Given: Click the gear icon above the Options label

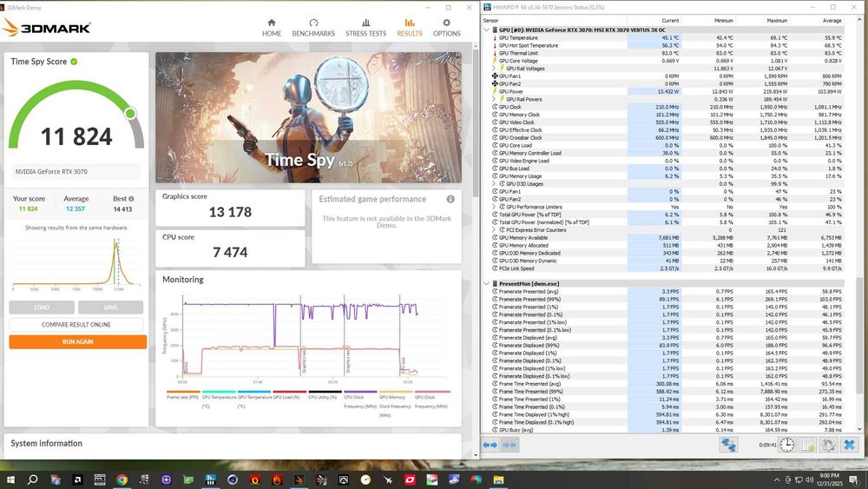Looking at the screenshot, I should click(447, 23).
